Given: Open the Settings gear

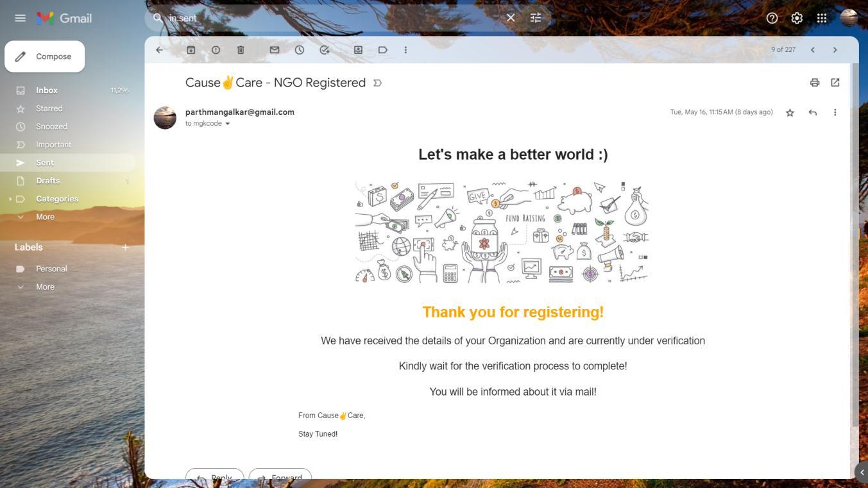Looking at the screenshot, I should (x=797, y=18).
